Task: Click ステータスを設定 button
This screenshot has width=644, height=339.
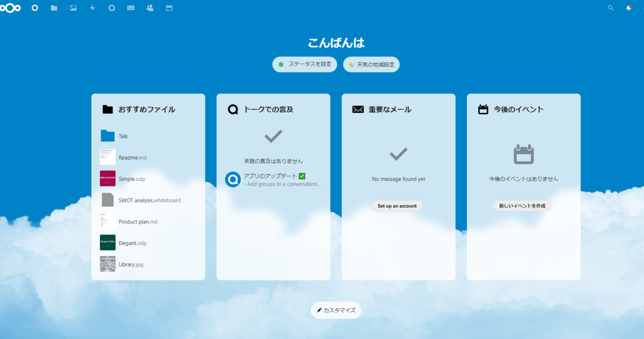Action: click(305, 64)
